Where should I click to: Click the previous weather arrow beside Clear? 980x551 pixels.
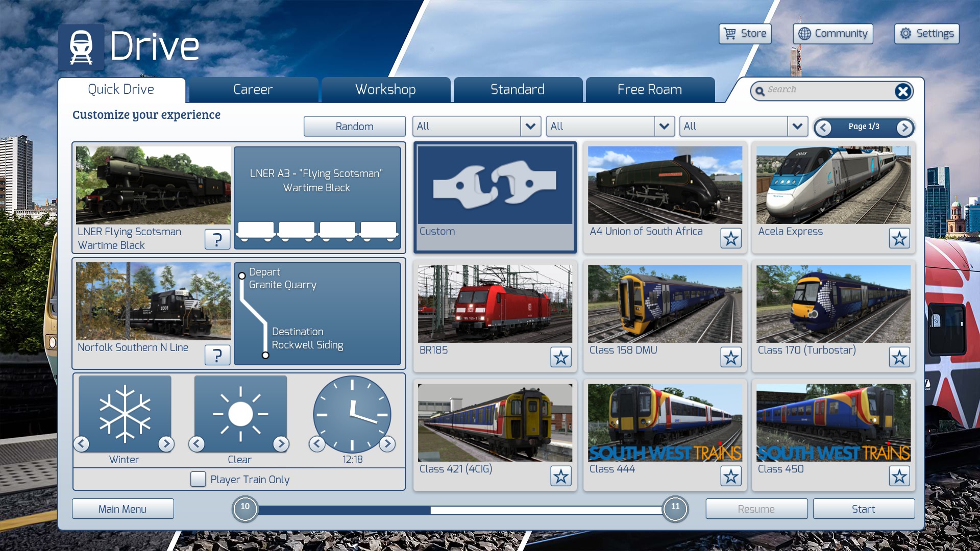click(x=197, y=444)
